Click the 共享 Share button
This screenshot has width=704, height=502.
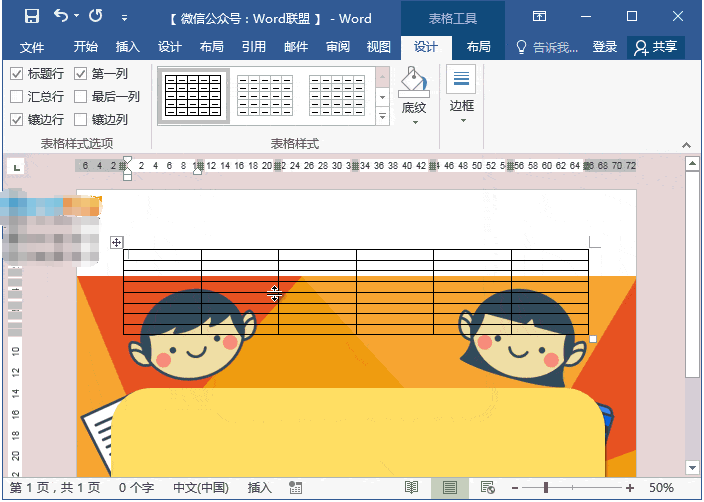(656, 47)
